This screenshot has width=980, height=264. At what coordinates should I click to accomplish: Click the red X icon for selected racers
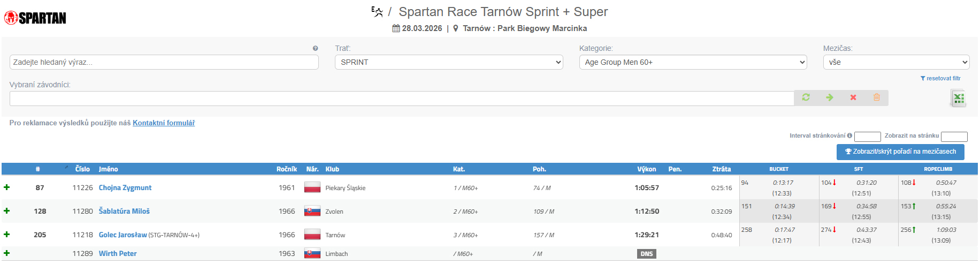point(853,97)
